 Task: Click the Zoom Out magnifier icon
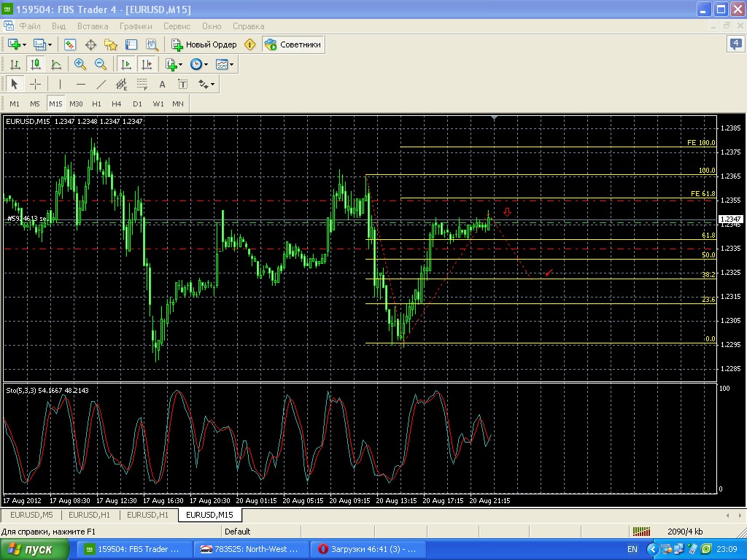pos(101,64)
